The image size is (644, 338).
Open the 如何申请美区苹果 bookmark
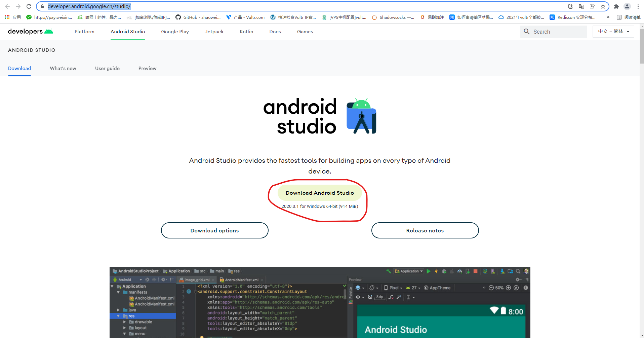click(x=471, y=17)
